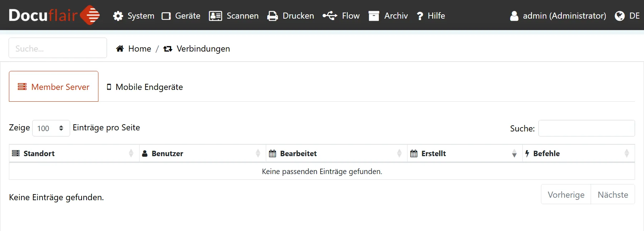This screenshot has width=644, height=231.
Task: Click the Docuflair logo
Action: [54, 15]
